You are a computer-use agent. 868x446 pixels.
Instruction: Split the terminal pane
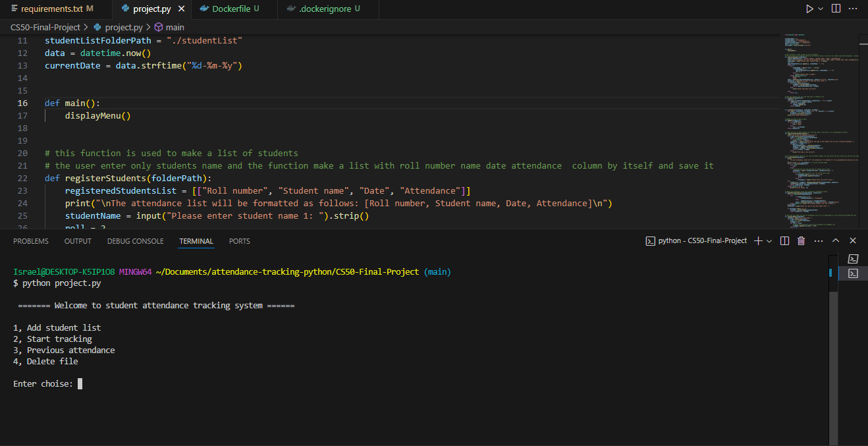(784, 241)
